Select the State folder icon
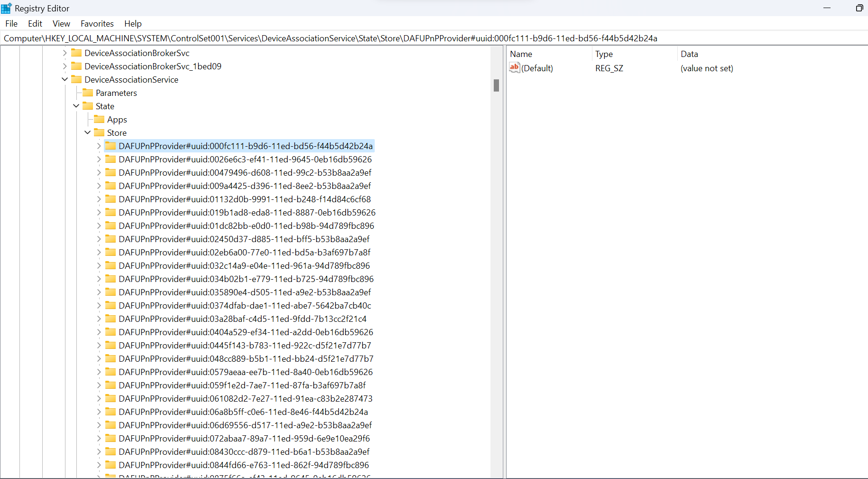This screenshot has width=868, height=479. (x=88, y=106)
